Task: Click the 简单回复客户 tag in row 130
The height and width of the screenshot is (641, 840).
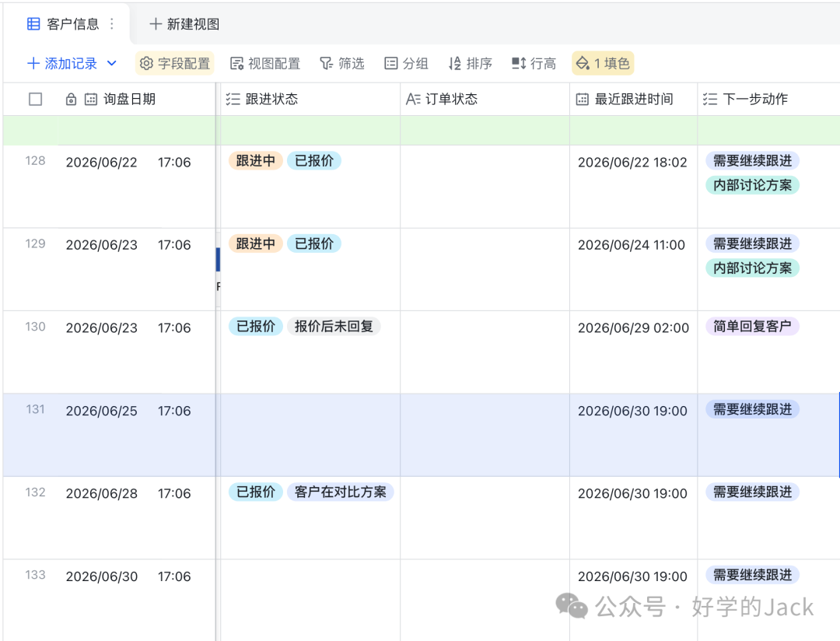Action: 752,327
